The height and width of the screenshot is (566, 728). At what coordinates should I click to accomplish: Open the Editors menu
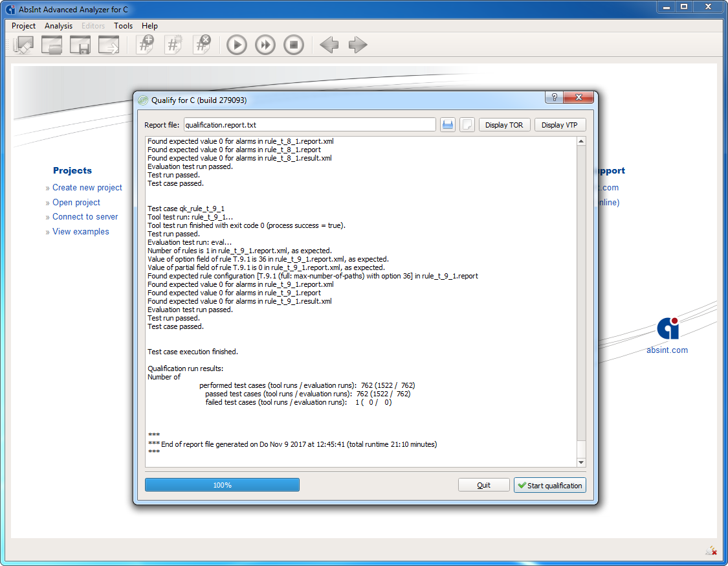pos(93,26)
